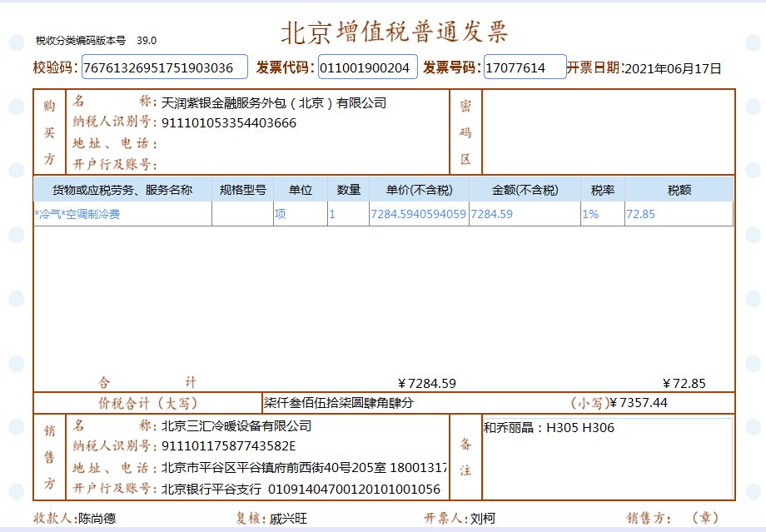Click seller tax ID 91110117587743582E
The image size is (766, 532).
point(229,446)
